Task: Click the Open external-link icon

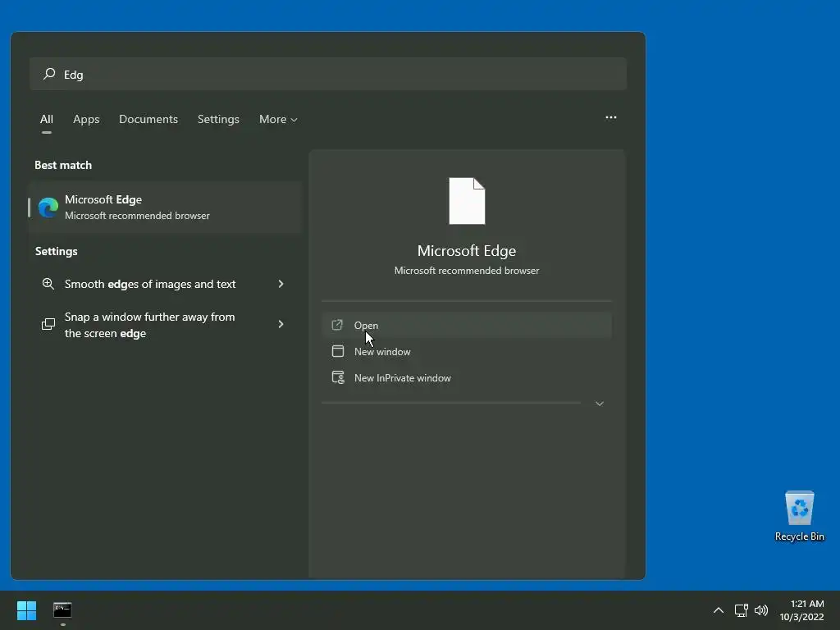Action: pos(337,325)
